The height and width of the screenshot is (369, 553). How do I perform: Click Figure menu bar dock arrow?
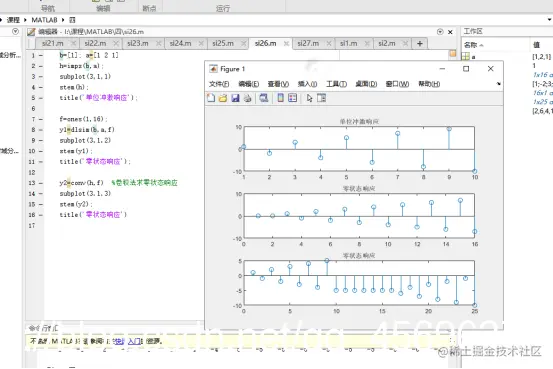point(498,84)
